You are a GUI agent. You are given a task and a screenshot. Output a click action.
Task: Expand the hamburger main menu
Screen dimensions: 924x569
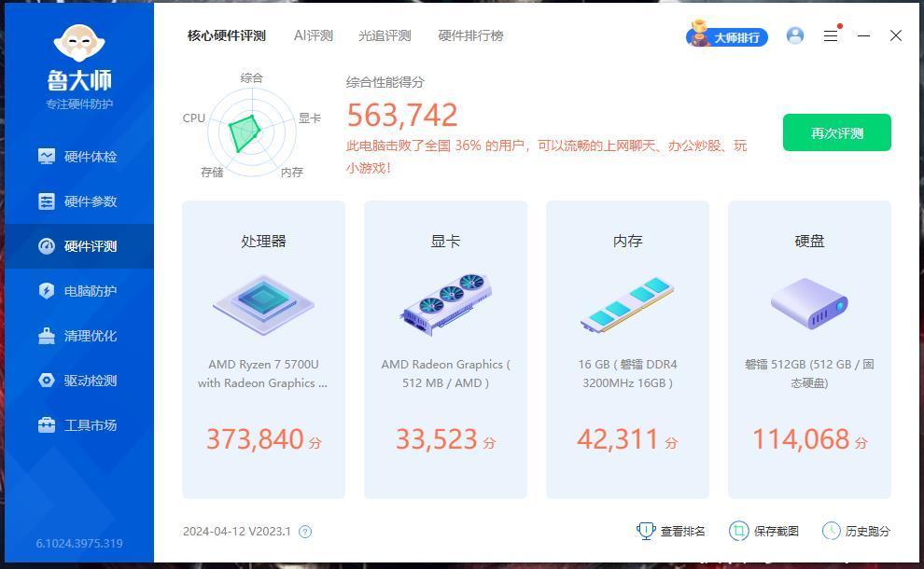830,35
